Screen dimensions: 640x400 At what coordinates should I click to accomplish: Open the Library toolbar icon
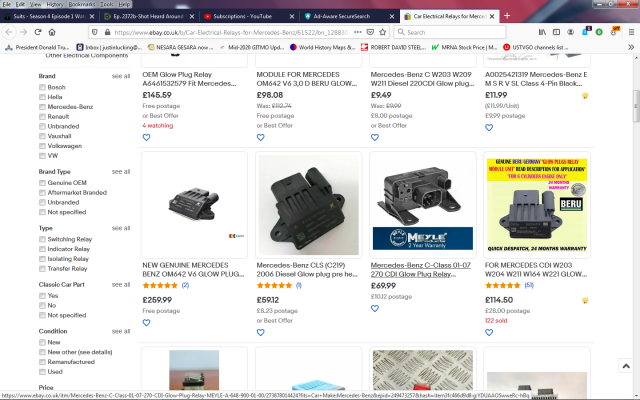click(542, 32)
